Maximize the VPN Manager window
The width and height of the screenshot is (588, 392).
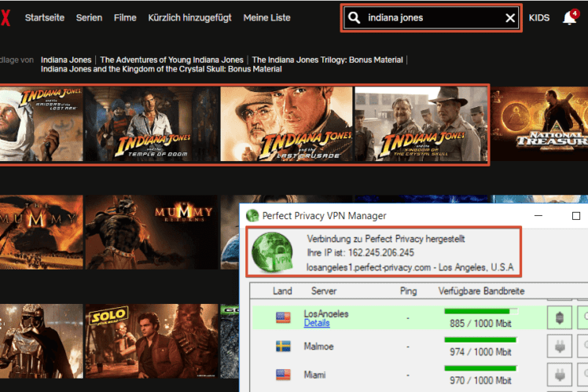pos(576,216)
